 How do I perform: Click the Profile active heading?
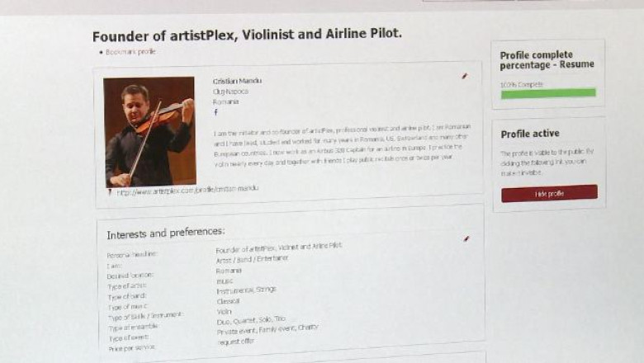point(530,134)
